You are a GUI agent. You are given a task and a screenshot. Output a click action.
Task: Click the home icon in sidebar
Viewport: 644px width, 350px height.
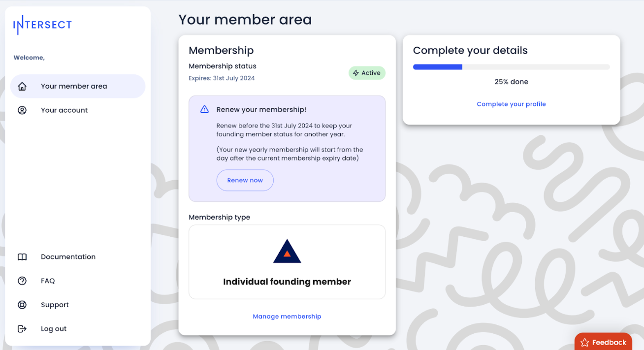click(22, 86)
